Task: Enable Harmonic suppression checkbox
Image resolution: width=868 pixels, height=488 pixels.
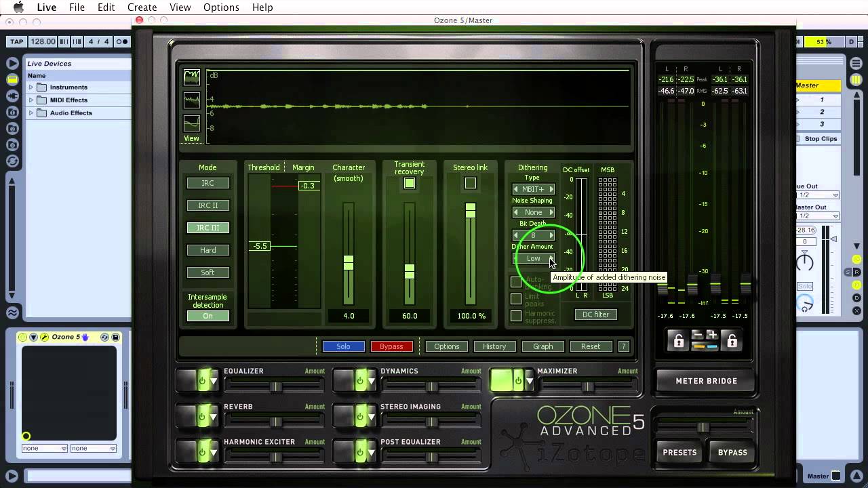Action: pos(516,316)
